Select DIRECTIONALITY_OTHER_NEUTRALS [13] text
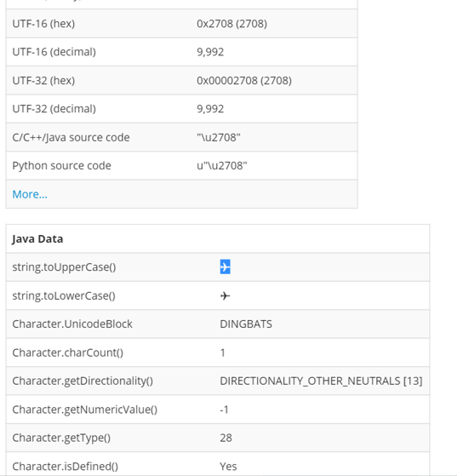457x476 pixels. point(321,381)
